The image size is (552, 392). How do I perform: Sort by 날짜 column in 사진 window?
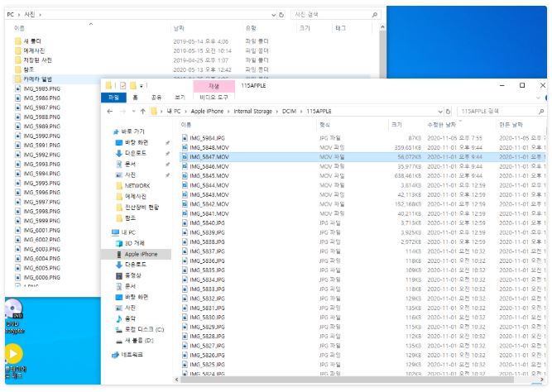[x=179, y=28]
